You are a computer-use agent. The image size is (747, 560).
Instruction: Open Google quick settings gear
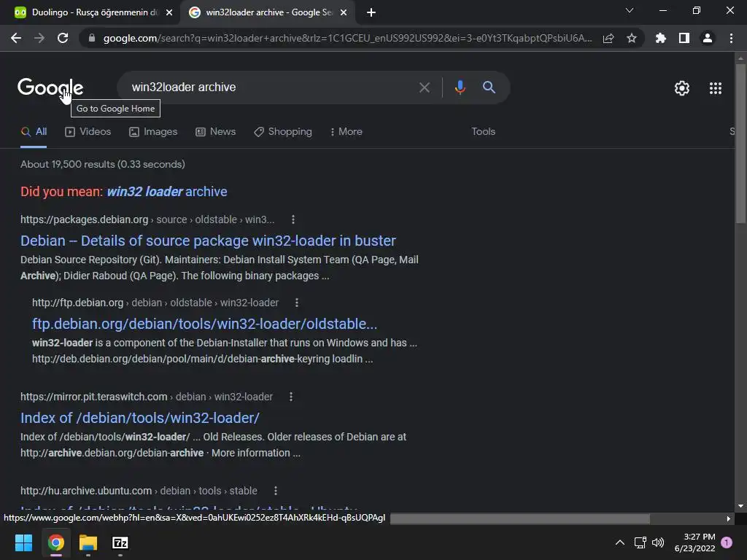pos(682,88)
